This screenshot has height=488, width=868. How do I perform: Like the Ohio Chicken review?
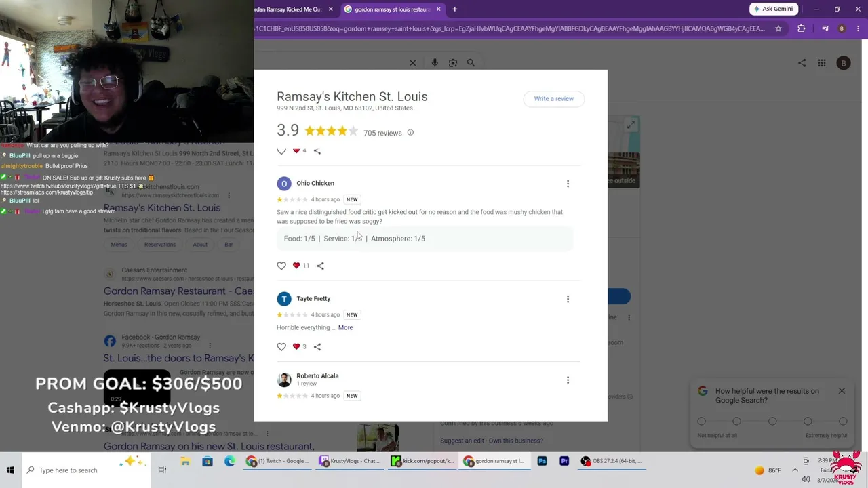point(281,266)
